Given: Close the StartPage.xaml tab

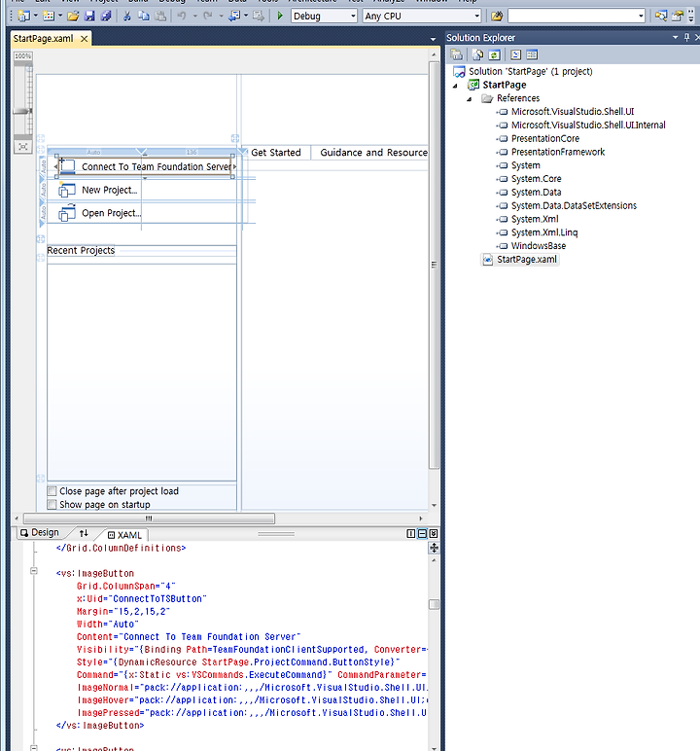Looking at the screenshot, I should [85, 39].
